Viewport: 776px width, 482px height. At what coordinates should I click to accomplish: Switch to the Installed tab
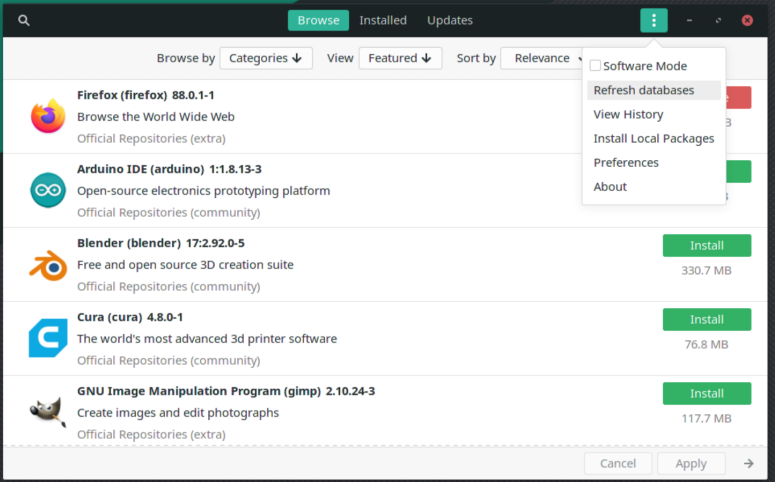[x=383, y=20]
